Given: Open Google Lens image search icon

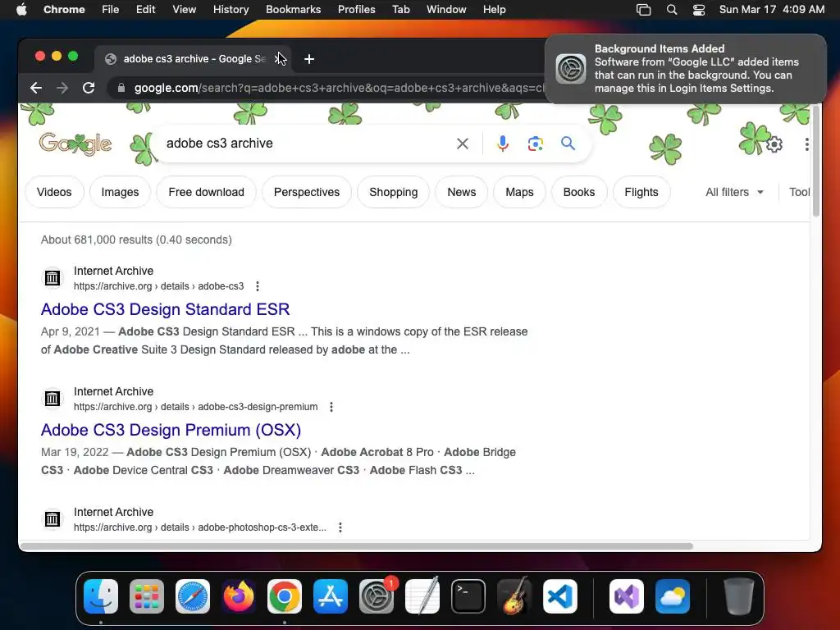Looking at the screenshot, I should pos(535,144).
